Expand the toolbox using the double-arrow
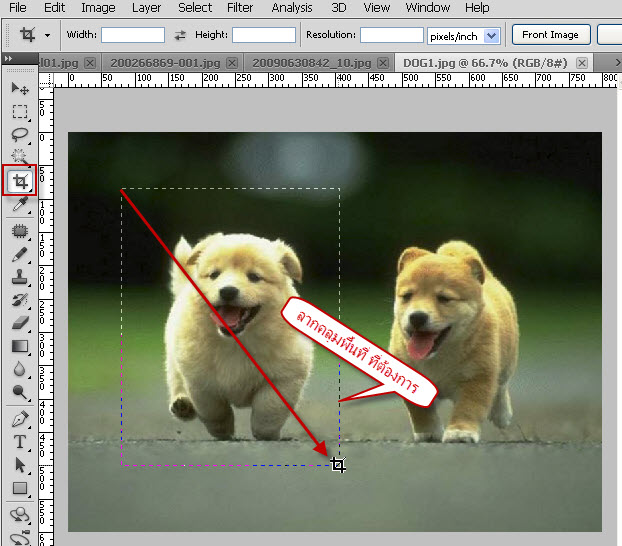Image resolution: width=622 pixels, height=546 pixels. 9,58
